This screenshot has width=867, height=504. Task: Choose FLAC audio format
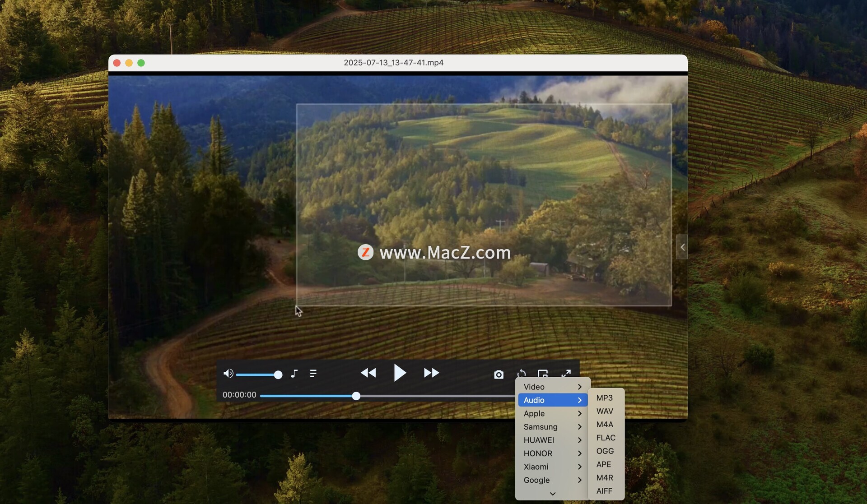606,438
